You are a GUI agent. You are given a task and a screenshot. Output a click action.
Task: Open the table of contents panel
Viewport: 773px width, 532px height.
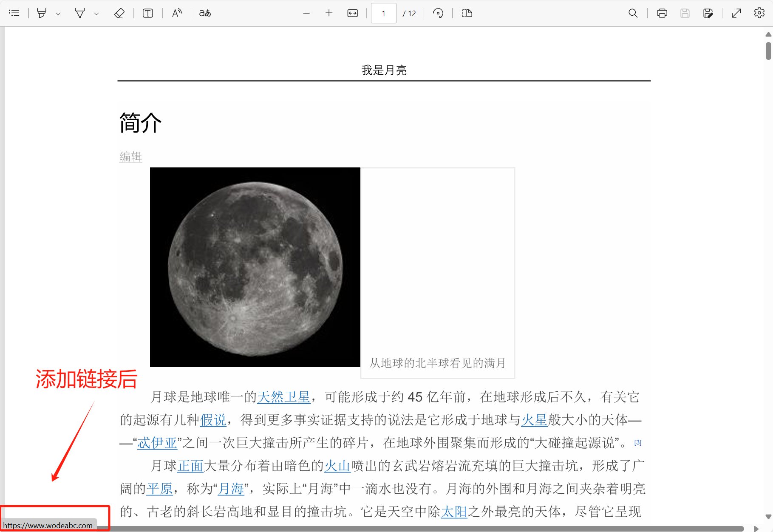tap(14, 13)
